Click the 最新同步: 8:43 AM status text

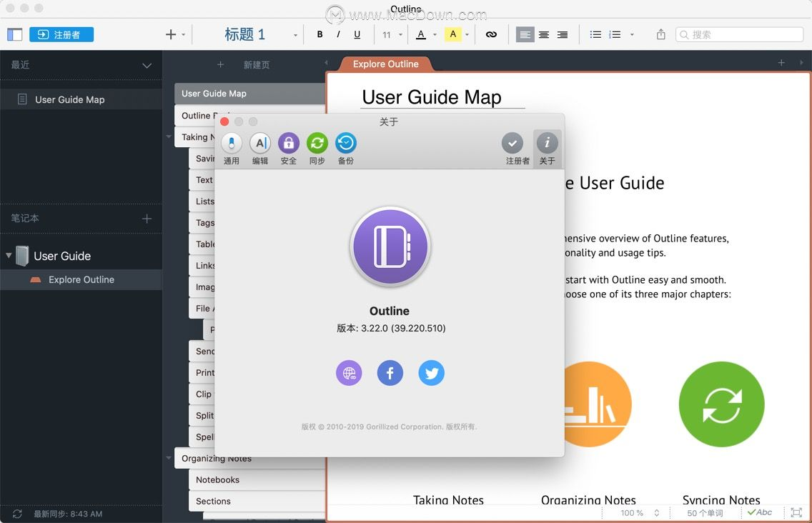click(x=68, y=514)
